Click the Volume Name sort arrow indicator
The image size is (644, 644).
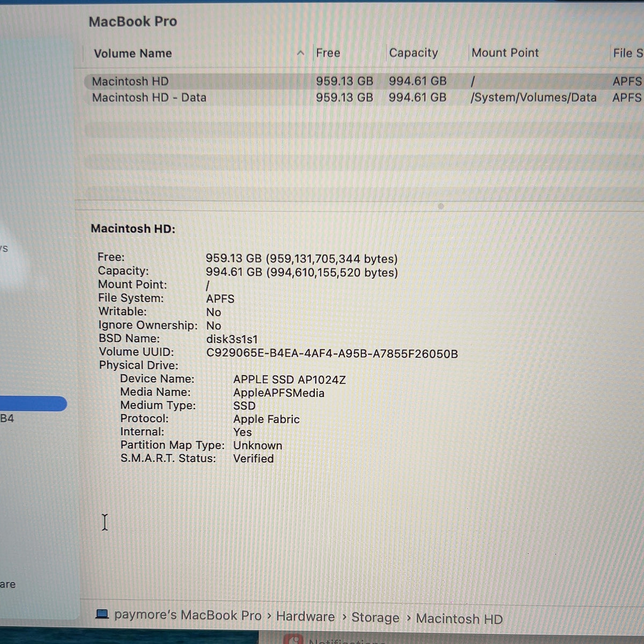coord(301,53)
